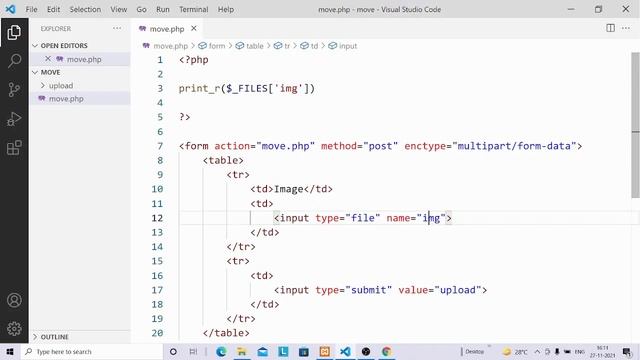Open Microsoft Edge from taskbar
Screen dimensions: 640x360
click(221, 351)
